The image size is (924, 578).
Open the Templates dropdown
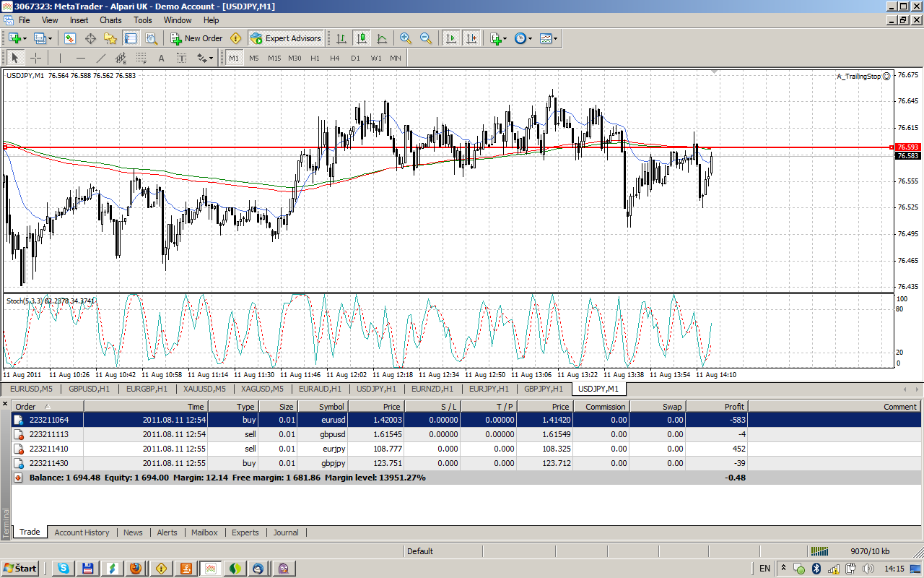pos(549,38)
